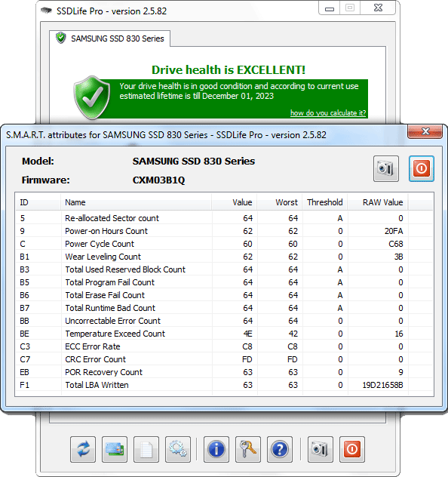Select the 'Total Runtime Bad Count' row
448x477 pixels.
(224, 308)
